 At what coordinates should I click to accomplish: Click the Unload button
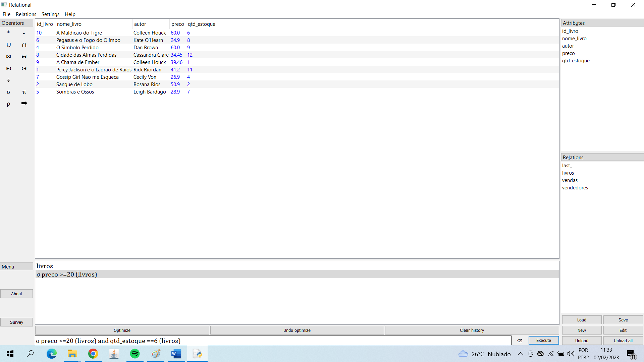pyautogui.click(x=582, y=341)
